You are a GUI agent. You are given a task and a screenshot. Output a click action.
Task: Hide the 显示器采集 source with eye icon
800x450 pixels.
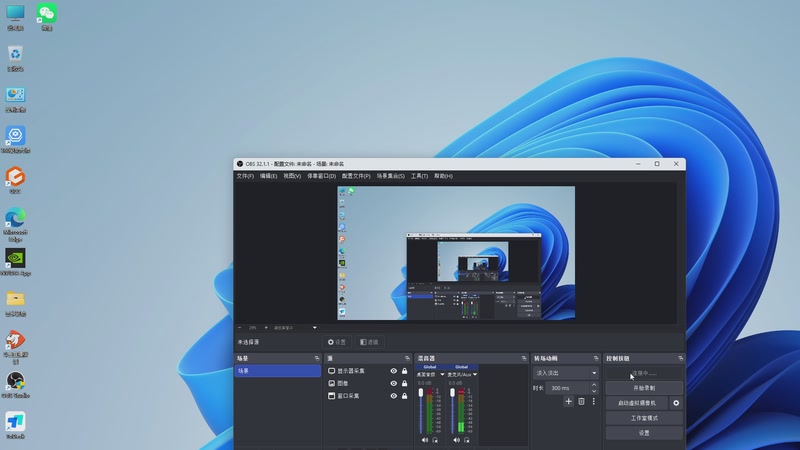tap(393, 371)
